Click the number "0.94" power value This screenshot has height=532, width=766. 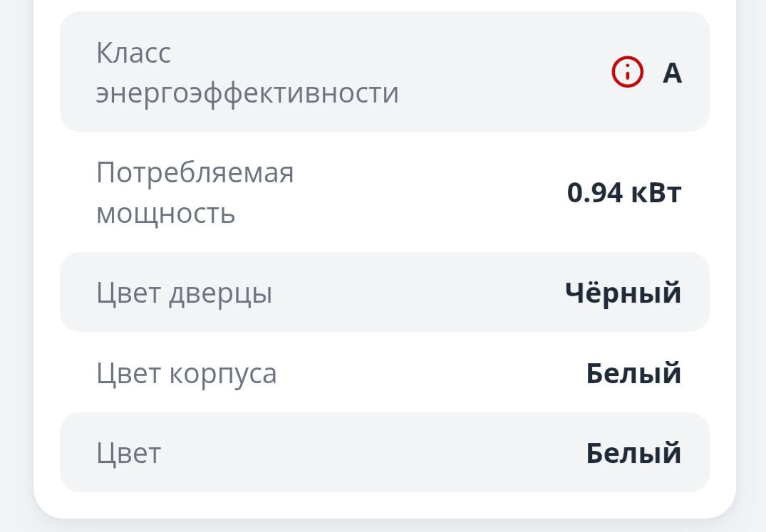(595, 192)
